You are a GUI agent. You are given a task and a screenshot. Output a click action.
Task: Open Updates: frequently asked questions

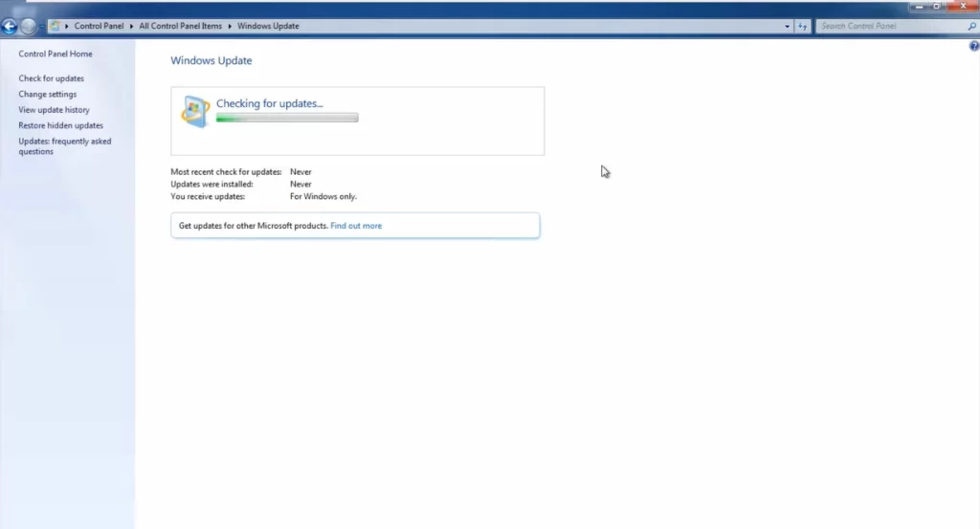pos(64,146)
